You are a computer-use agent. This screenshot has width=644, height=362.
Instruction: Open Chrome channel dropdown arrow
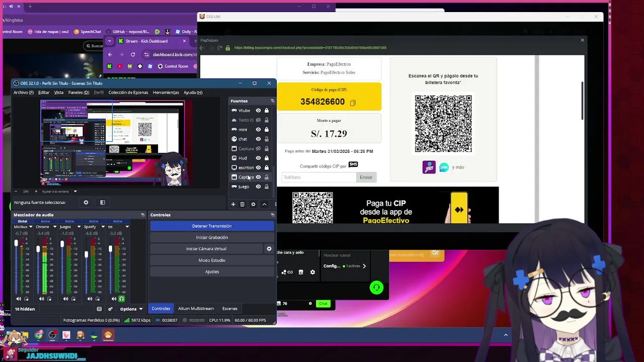point(55,227)
